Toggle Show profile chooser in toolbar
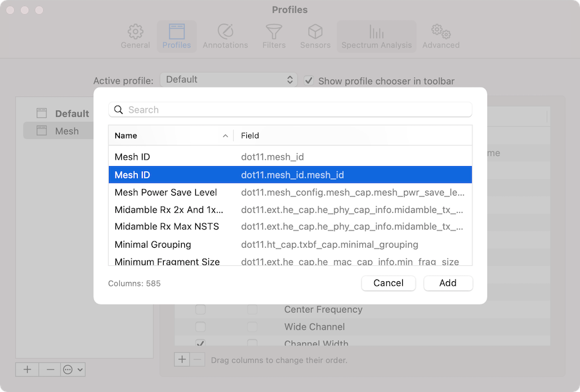This screenshot has height=392, width=580. tap(309, 80)
